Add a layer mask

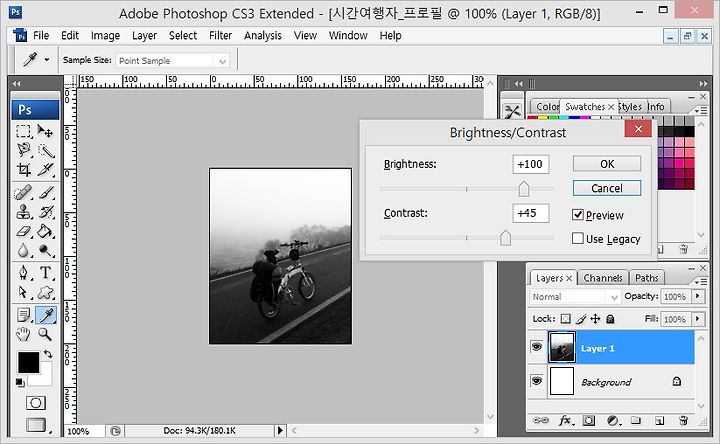(x=589, y=420)
